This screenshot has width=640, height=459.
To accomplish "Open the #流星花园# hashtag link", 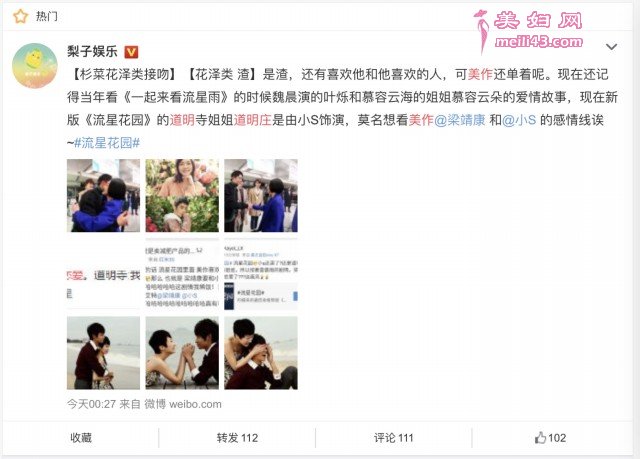I will click(107, 143).
